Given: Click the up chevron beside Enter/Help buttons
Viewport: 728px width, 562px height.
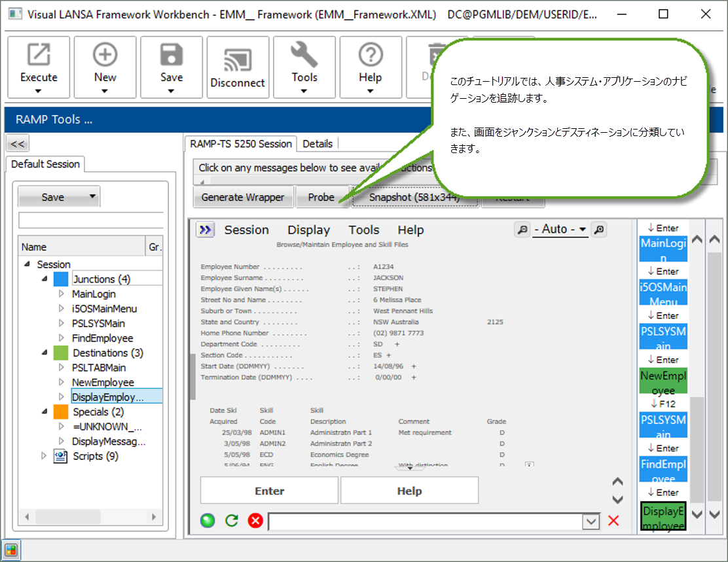Looking at the screenshot, I should (x=617, y=482).
